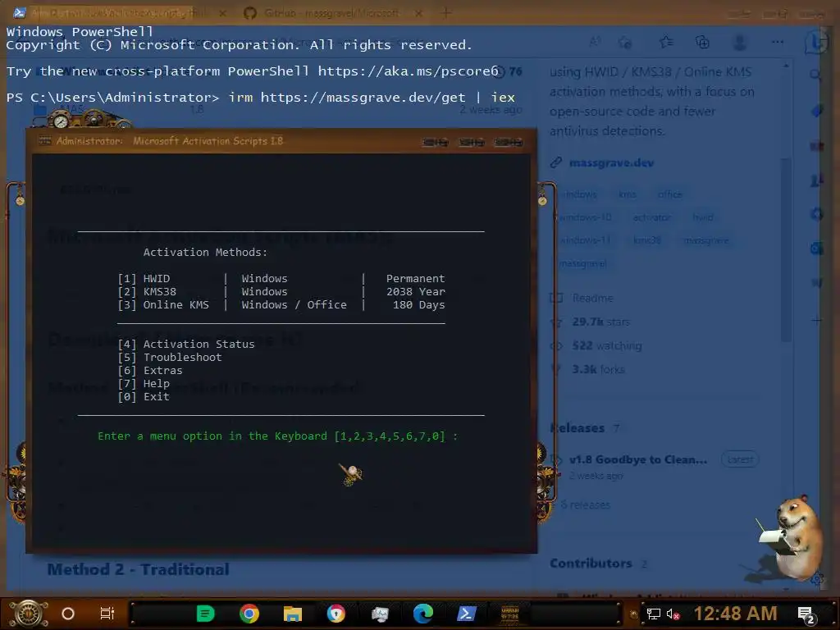840x630 pixels.
Task: Click the [2] KMS38 menu line
Action: 281,291
